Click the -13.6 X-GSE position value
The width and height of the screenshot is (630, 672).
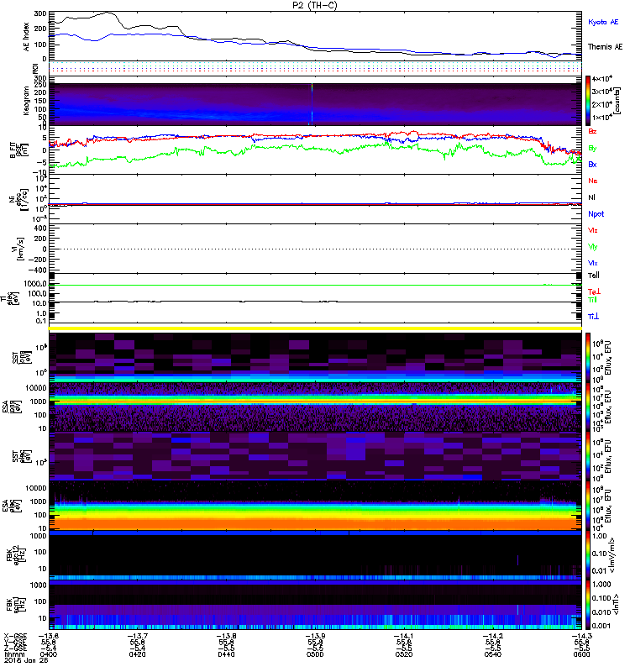(49, 636)
